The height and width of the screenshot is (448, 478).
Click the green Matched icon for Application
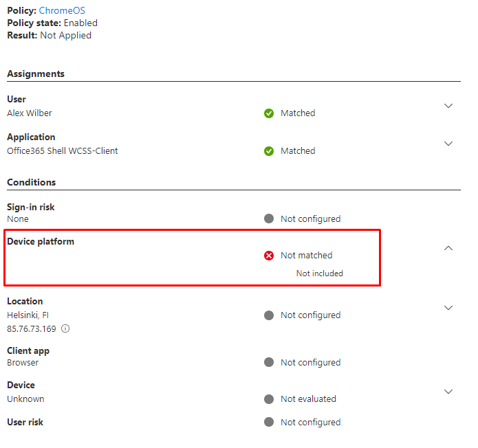click(269, 151)
